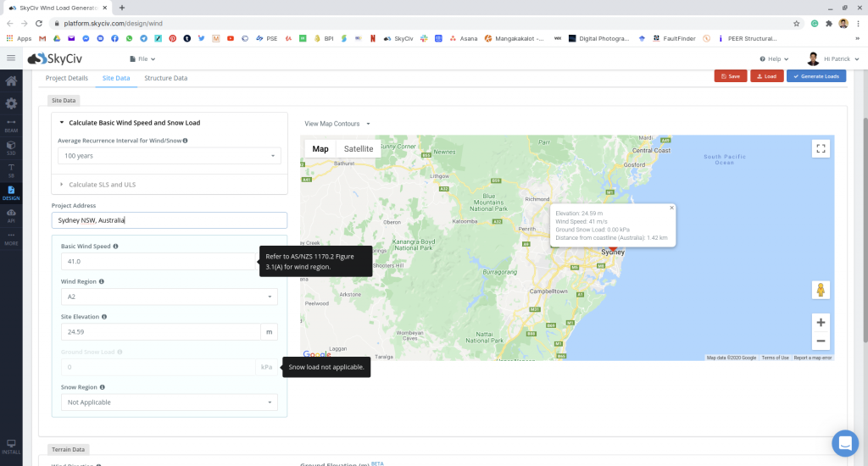Screen dimensions: 868x466
Task: Open the S3D module in sidebar
Action: pos(11,147)
